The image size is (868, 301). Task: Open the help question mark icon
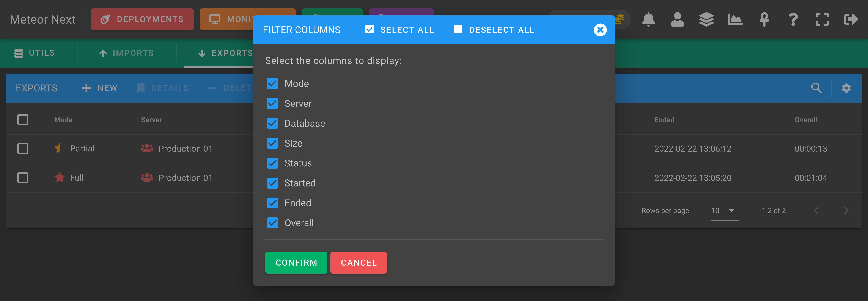(x=793, y=20)
